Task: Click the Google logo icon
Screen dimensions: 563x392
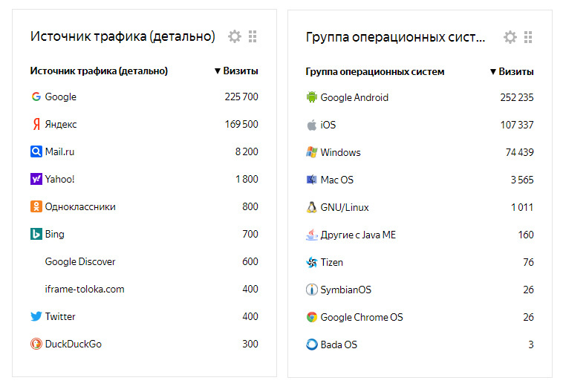Action: 36,97
